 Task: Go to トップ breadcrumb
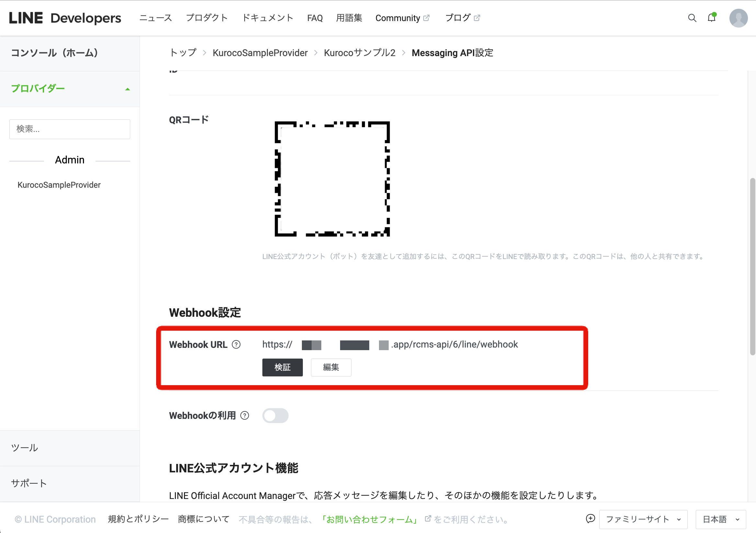coord(183,53)
